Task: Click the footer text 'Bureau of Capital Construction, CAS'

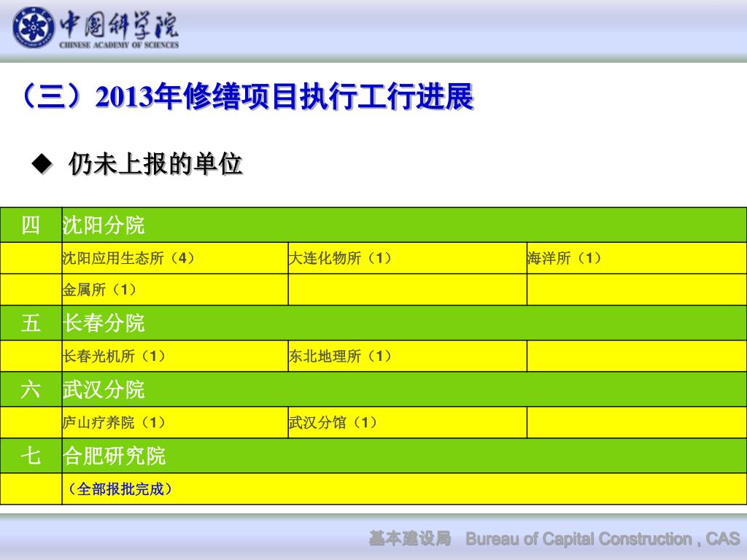Action: click(x=603, y=539)
